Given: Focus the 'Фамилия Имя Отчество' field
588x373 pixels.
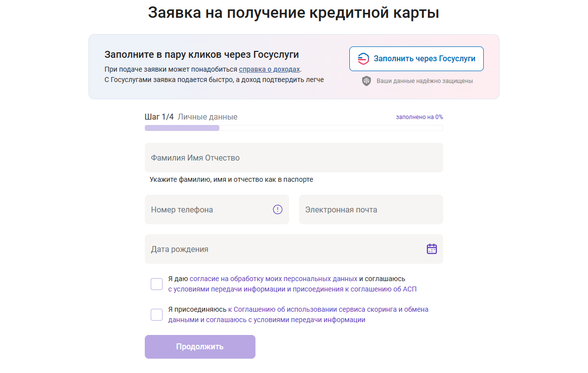Looking at the screenshot, I should point(294,158).
